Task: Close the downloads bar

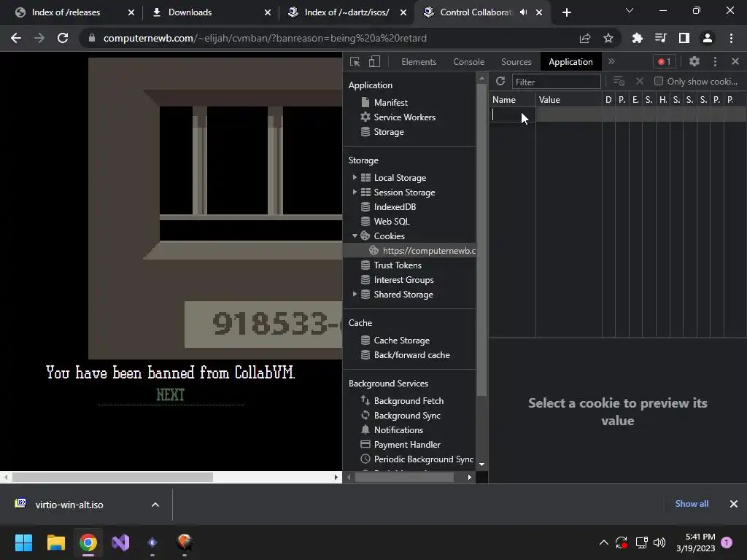Action: point(734,504)
